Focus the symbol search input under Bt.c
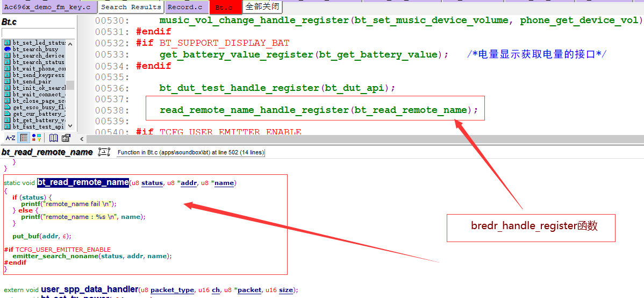The image size is (644, 298). [38, 33]
